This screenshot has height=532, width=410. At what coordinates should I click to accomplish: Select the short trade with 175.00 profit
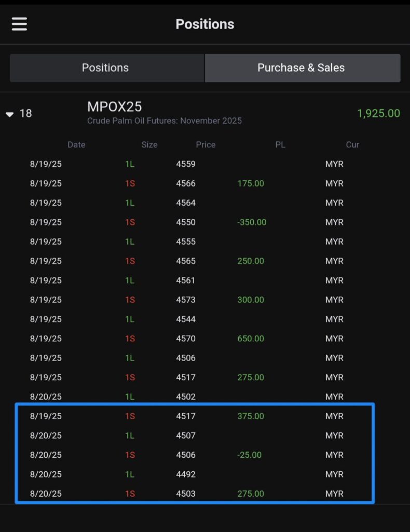[250, 183]
